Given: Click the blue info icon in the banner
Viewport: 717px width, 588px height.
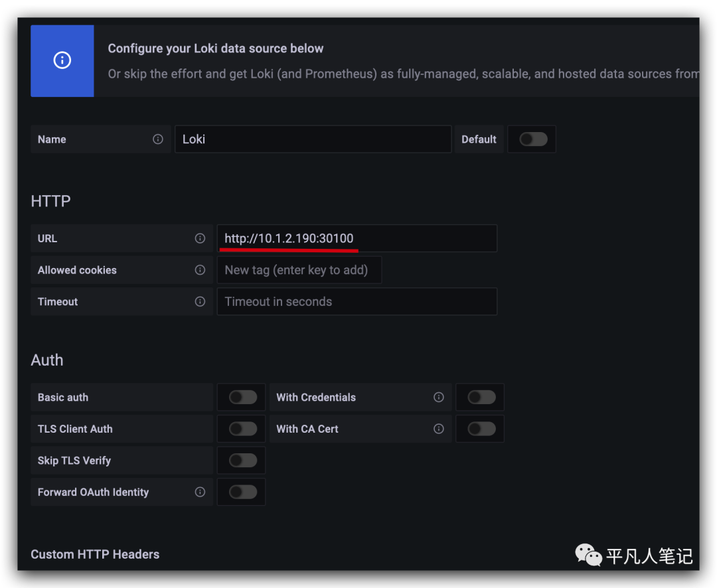Looking at the screenshot, I should 62,60.
